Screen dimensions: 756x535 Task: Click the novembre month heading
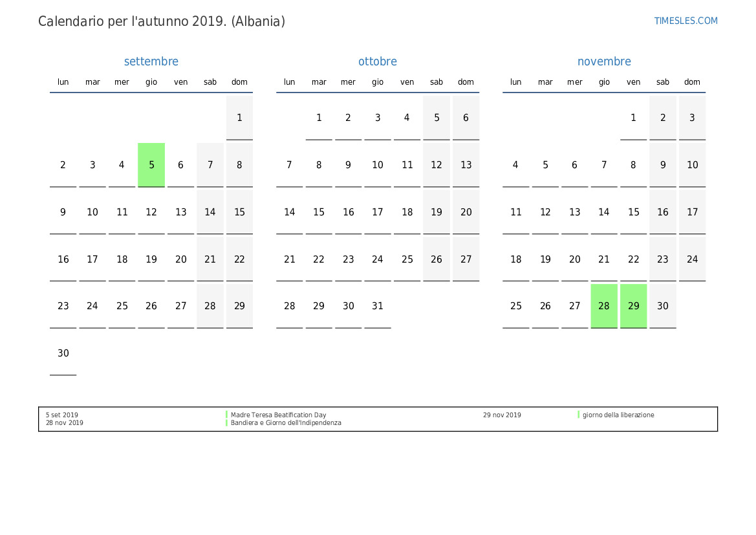604,61
